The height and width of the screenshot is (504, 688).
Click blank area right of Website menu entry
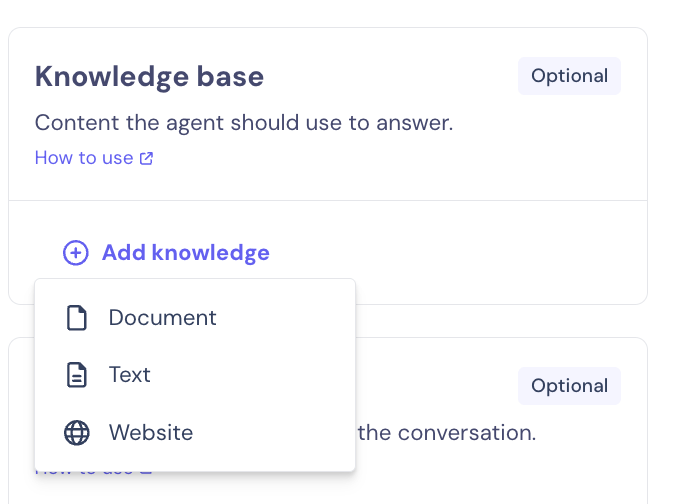pos(280,433)
